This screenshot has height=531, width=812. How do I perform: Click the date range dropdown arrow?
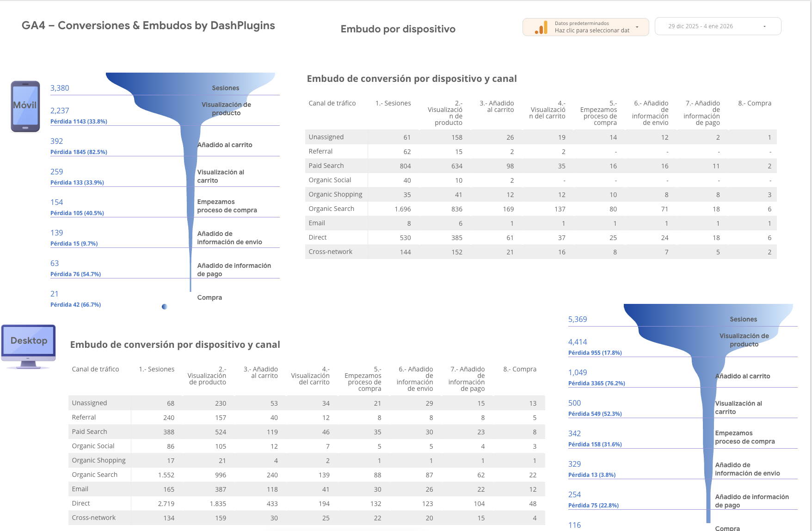point(764,26)
